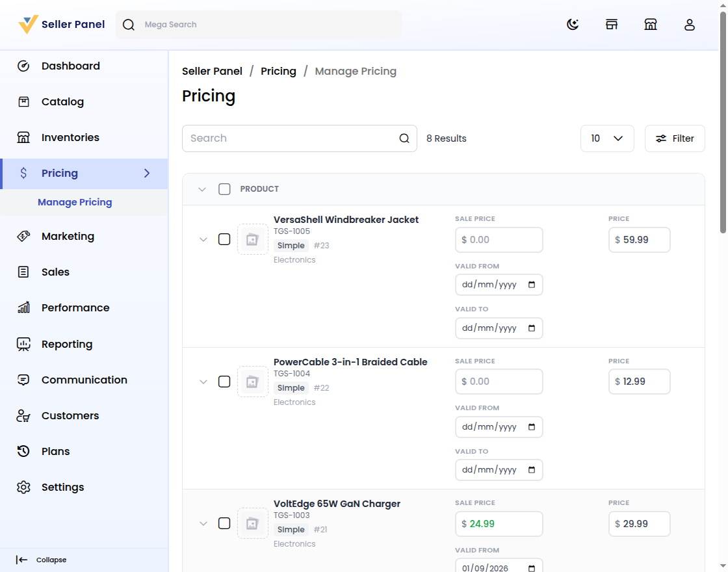Image resolution: width=728 pixels, height=572 pixels.
Task: Click the Catalog sidebar icon
Action: pyautogui.click(x=23, y=101)
